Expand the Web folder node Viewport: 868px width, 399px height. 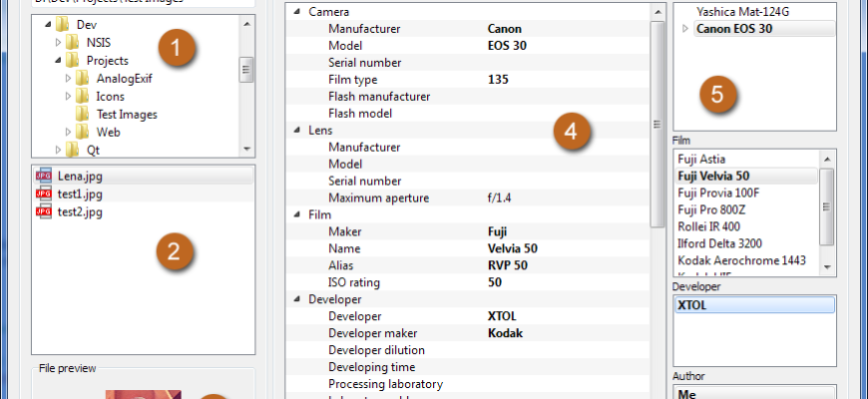[69, 133]
